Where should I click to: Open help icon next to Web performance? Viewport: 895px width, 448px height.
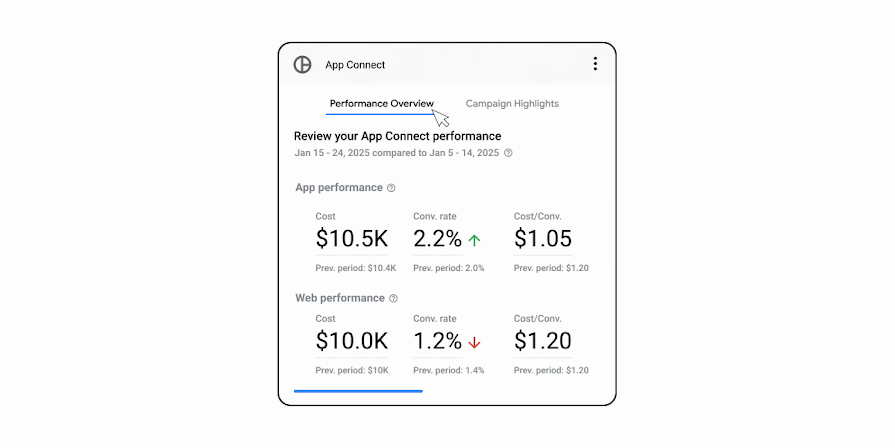click(393, 298)
